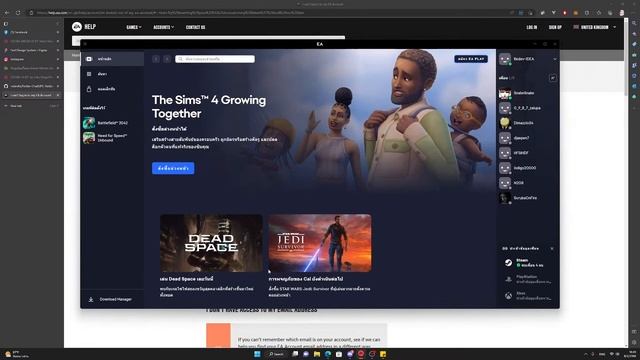The width and height of the screenshot is (640, 360).
Task: Open Microsoft Edge from the taskbar
Action: [328, 354]
